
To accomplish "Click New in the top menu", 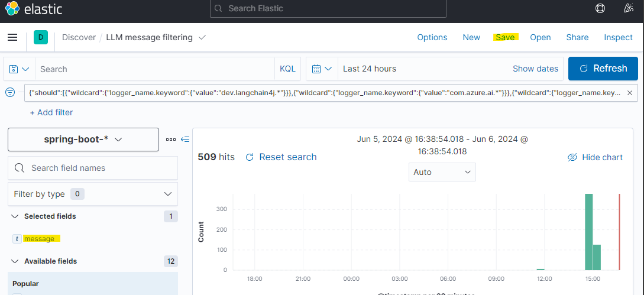I will pyautogui.click(x=471, y=37).
